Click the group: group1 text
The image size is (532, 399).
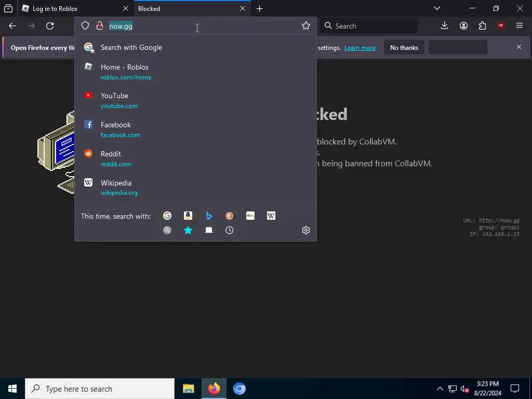pyautogui.click(x=499, y=228)
